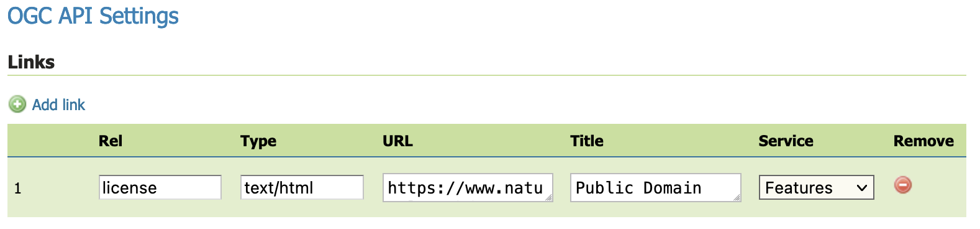Click the Service column header
This screenshot has width=980, height=229.
point(786,141)
